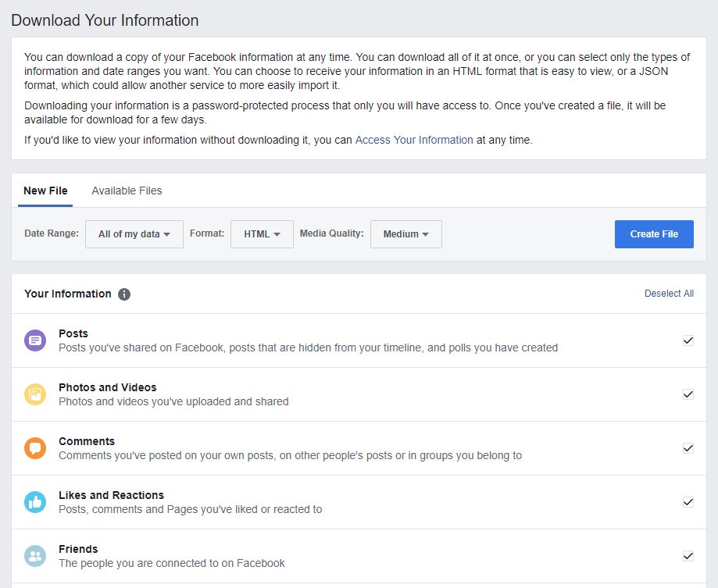
Task: Open the Access Your Information link
Action: click(x=414, y=140)
